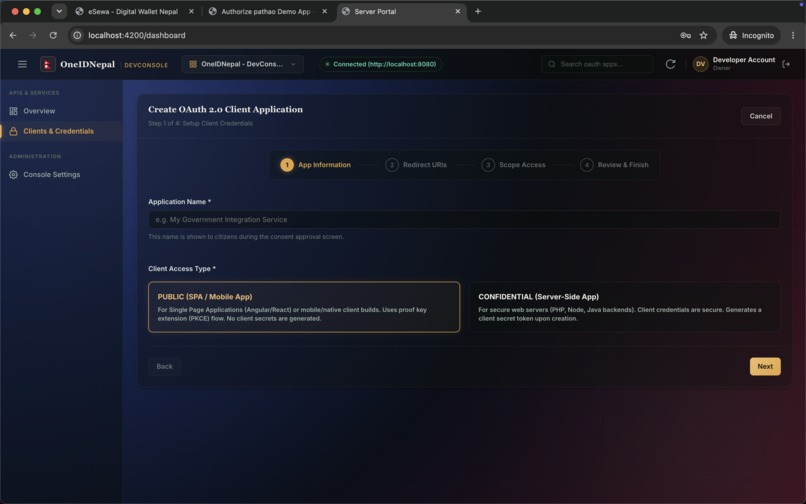The width and height of the screenshot is (806, 504).
Task: Click the Search oauth apps field
Action: pos(597,64)
